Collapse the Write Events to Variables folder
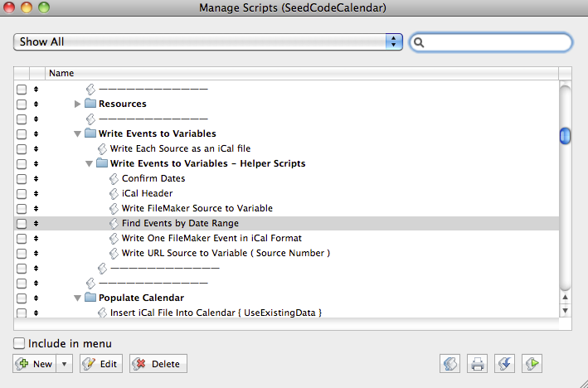The height and width of the screenshot is (388, 588). (x=78, y=133)
